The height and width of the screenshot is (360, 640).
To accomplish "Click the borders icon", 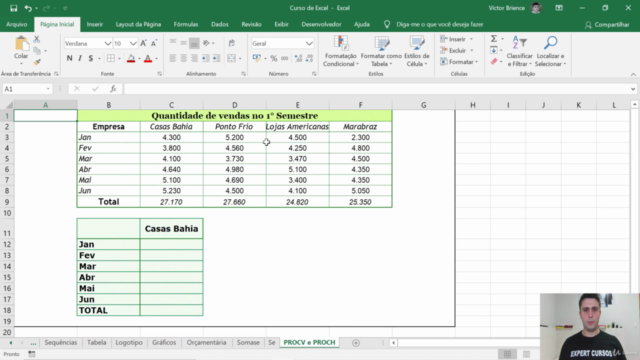I will 111,58.
